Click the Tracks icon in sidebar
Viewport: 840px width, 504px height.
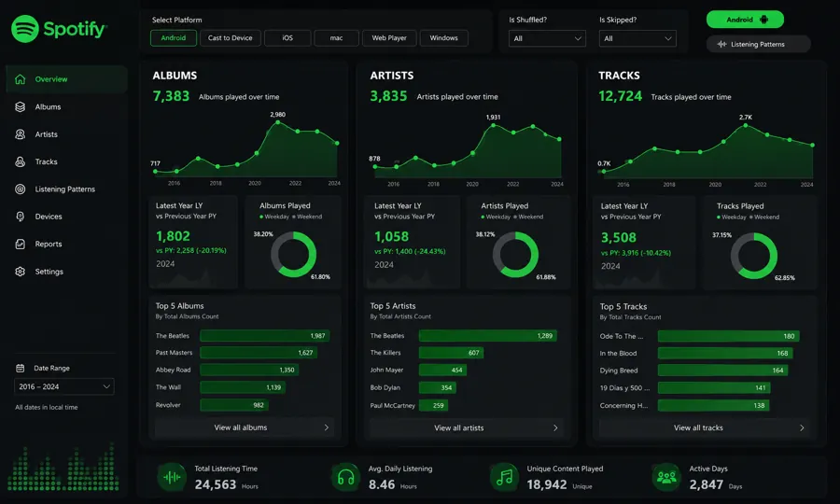[21, 161]
